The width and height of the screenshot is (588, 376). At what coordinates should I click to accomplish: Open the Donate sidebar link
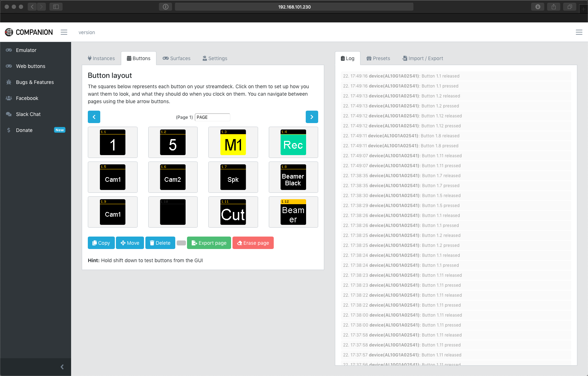coord(36,130)
